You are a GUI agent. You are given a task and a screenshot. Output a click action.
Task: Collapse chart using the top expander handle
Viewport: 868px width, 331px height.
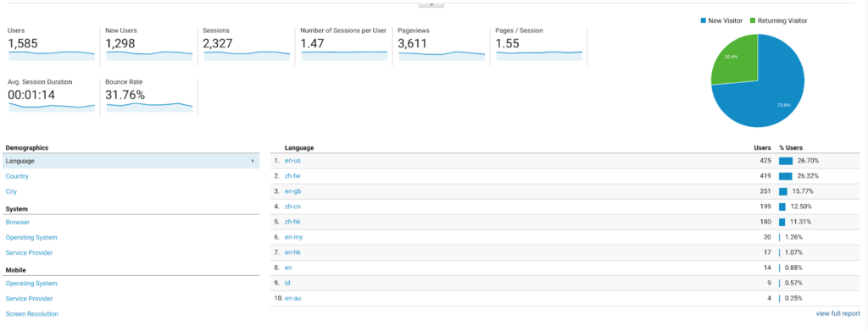point(431,4)
